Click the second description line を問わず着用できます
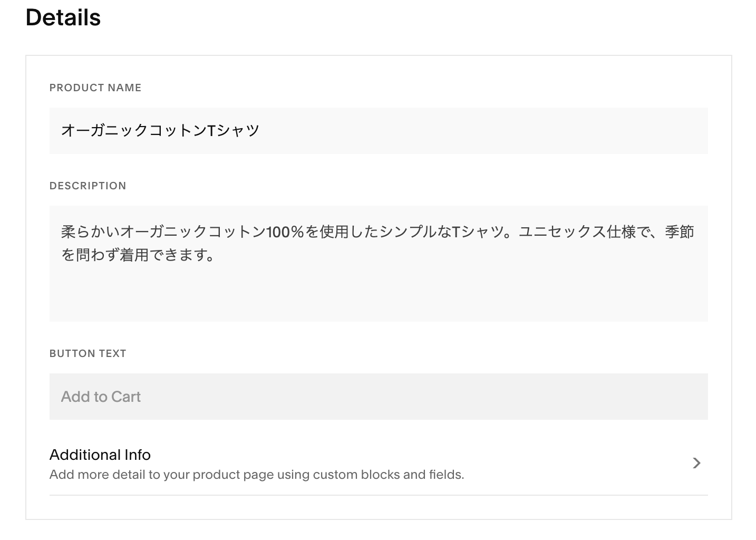The image size is (756, 540). click(138, 255)
